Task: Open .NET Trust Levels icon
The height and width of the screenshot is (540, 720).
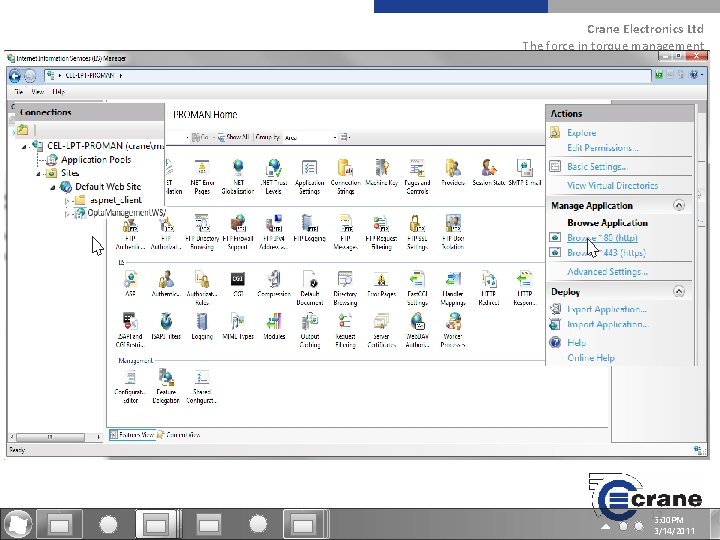Action: (273, 177)
